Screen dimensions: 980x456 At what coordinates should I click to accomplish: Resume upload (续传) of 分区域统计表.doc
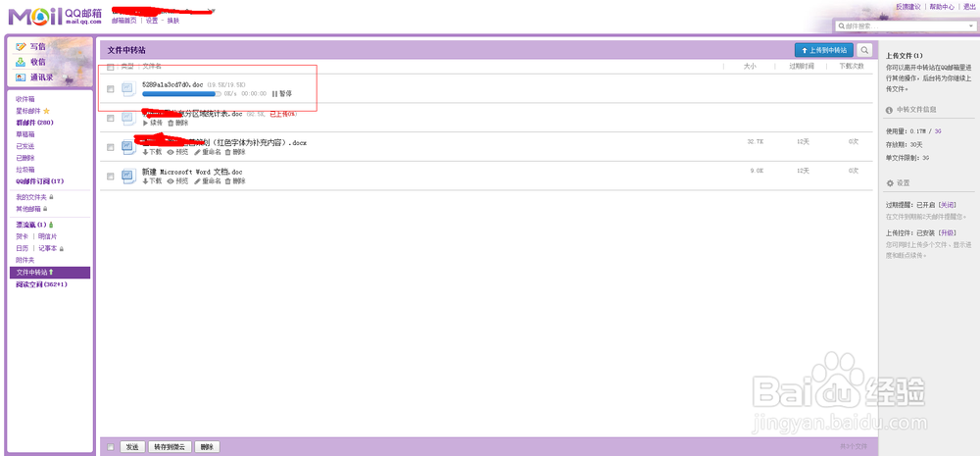click(x=153, y=123)
